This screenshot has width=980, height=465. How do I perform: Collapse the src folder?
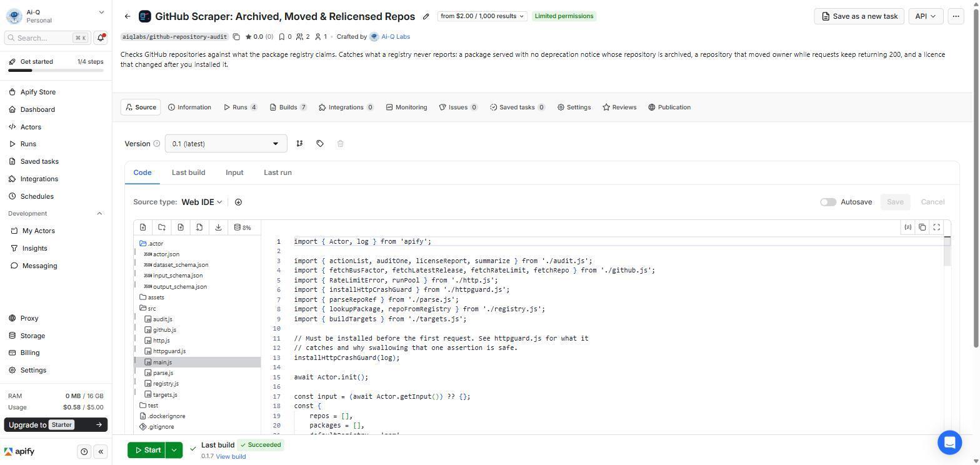point(148,308)
